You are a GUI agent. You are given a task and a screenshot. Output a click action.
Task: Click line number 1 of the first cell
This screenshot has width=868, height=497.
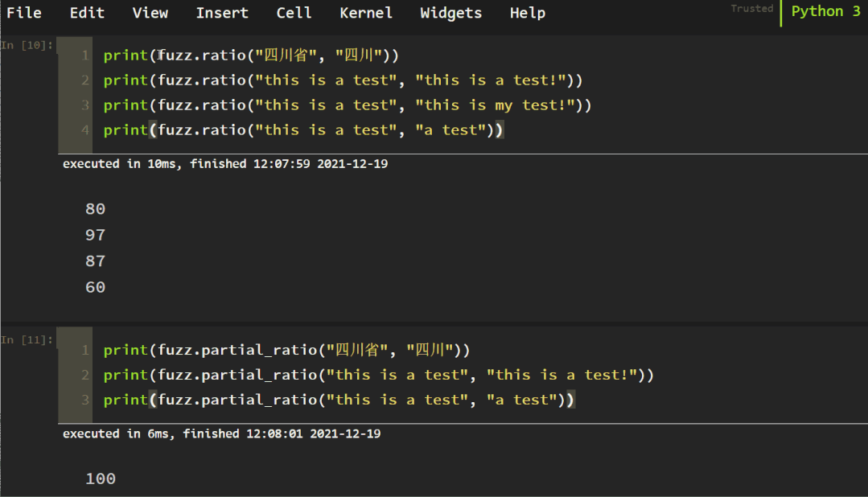(x=84, y=55)
